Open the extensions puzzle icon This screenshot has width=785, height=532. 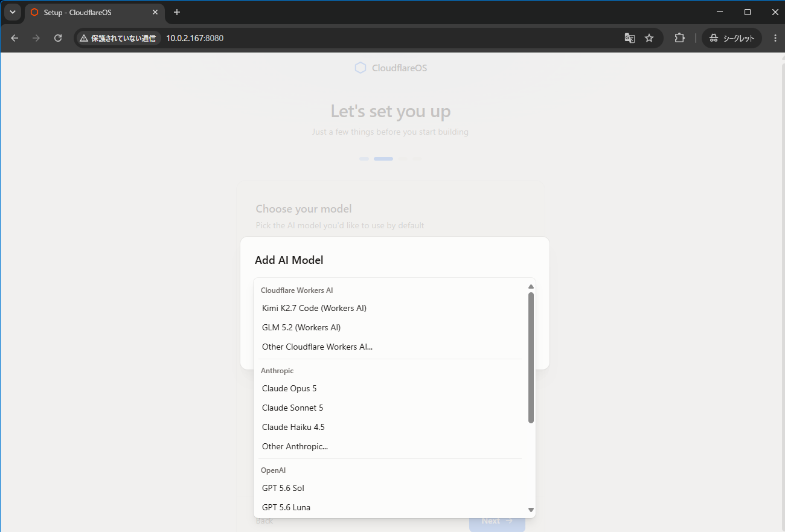pos(679,38)
